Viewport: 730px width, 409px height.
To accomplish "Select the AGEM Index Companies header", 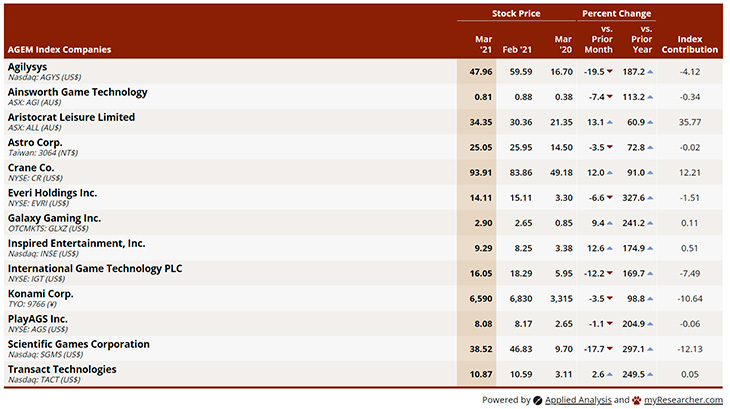I will point(59,49).
